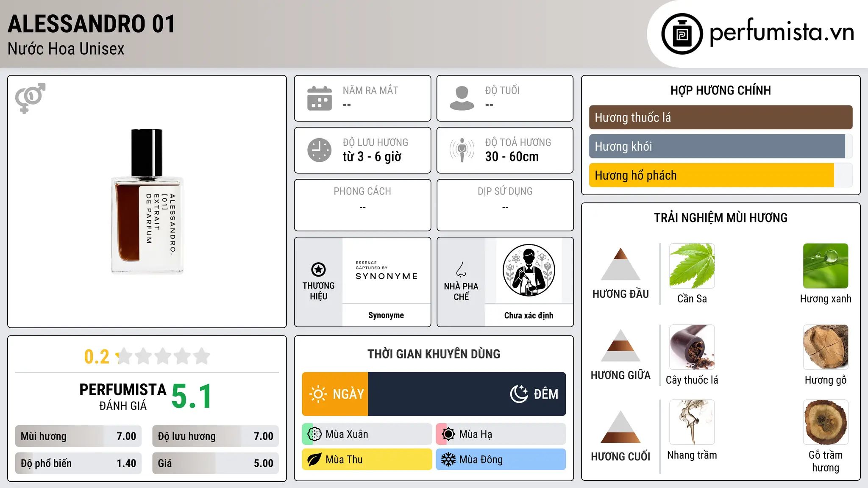
Task: Click the Hương xanh note label
Action: pos(826,299)
